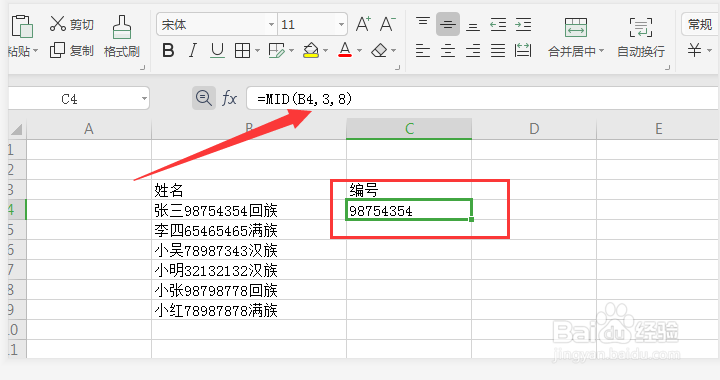Open font color dropdown arrow
Screen dimensions: 720x380
coord(360,50)
